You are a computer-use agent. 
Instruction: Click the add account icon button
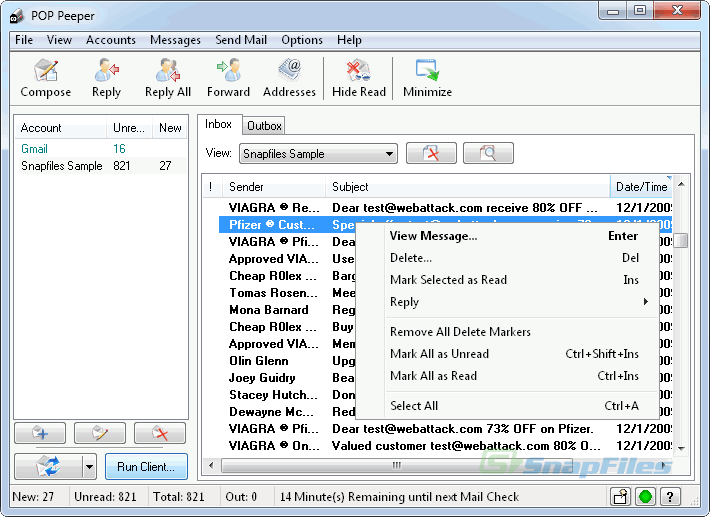40,433
